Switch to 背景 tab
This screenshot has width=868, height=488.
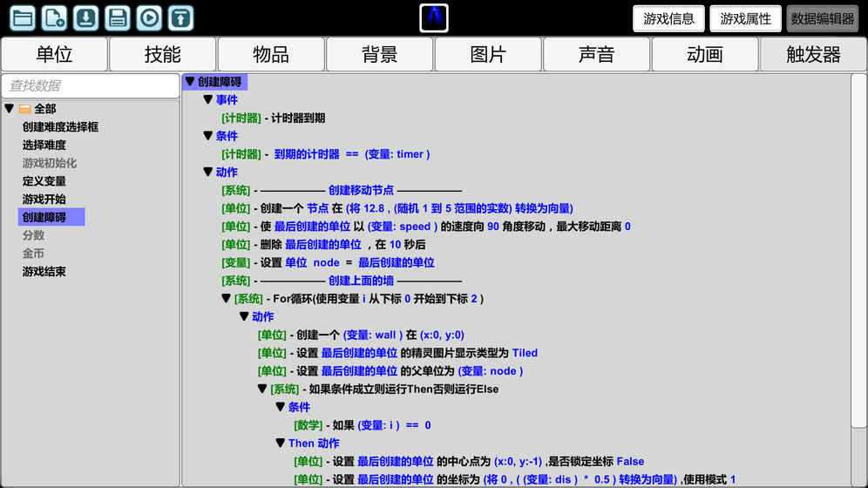[380, 54]
